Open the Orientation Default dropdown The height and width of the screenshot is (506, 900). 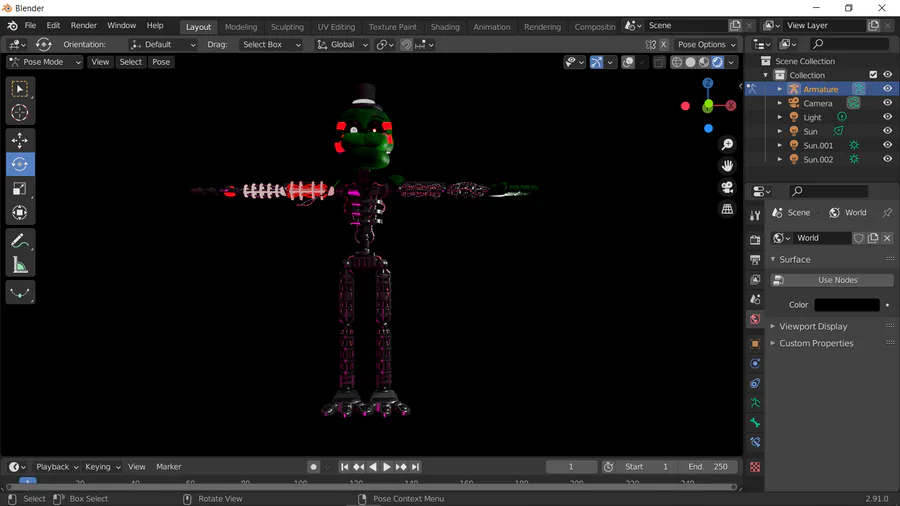[x=162, y=44]
